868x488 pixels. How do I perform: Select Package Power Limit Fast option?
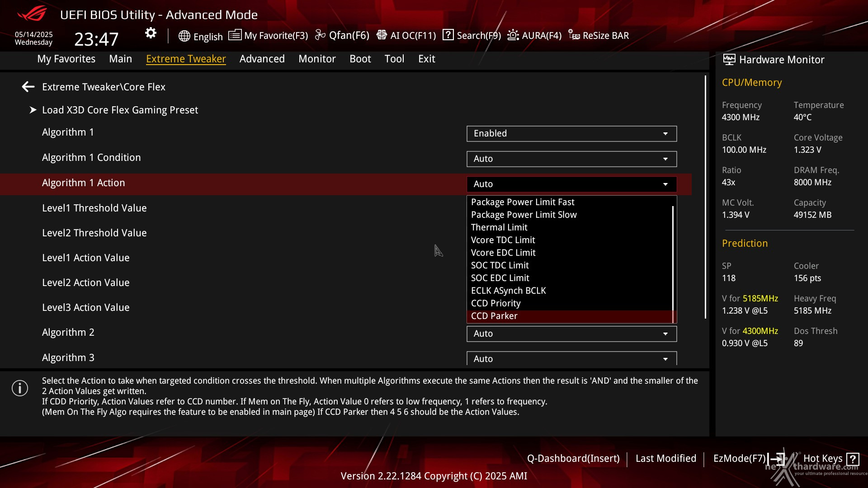tap(570, 202)
